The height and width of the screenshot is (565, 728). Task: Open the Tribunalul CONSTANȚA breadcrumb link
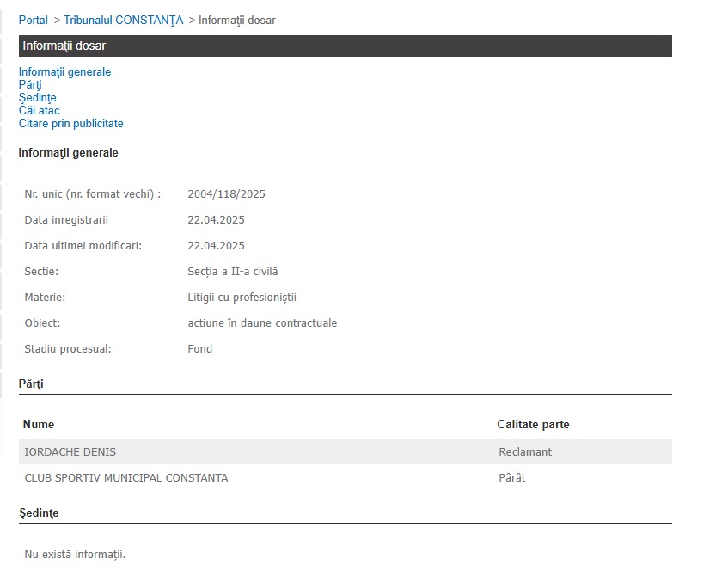123,20
